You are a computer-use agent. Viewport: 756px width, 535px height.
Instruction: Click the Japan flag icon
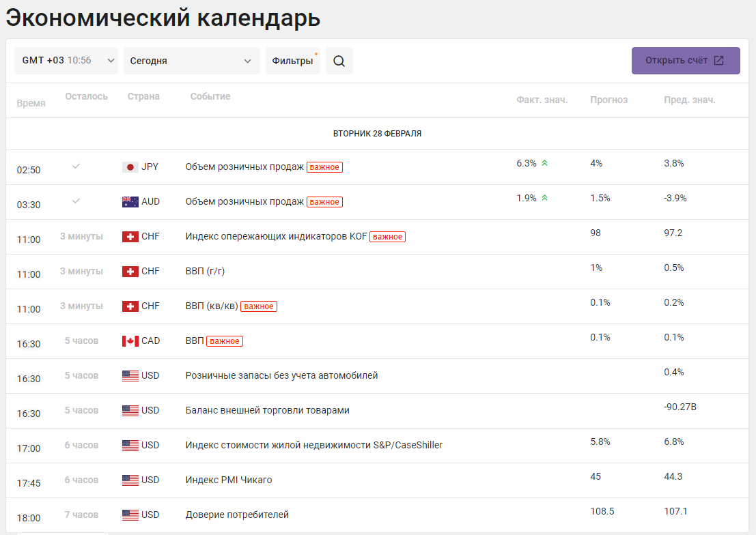(130, 167)
